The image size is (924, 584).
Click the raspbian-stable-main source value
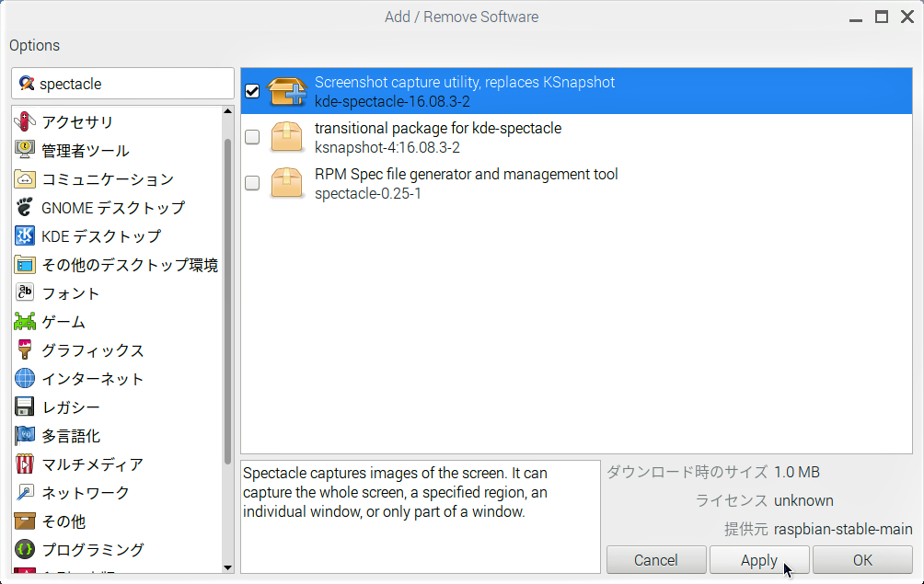(843, 529)
